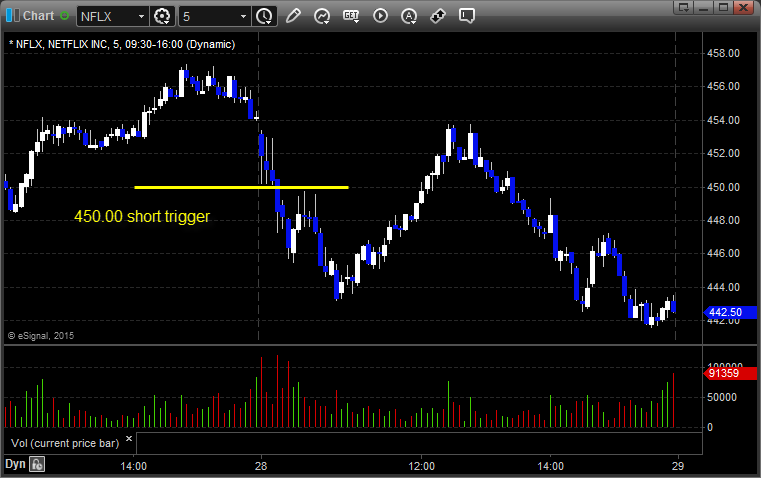
Task: Open the studies chart icon menu
Action: tap(322, 16)
